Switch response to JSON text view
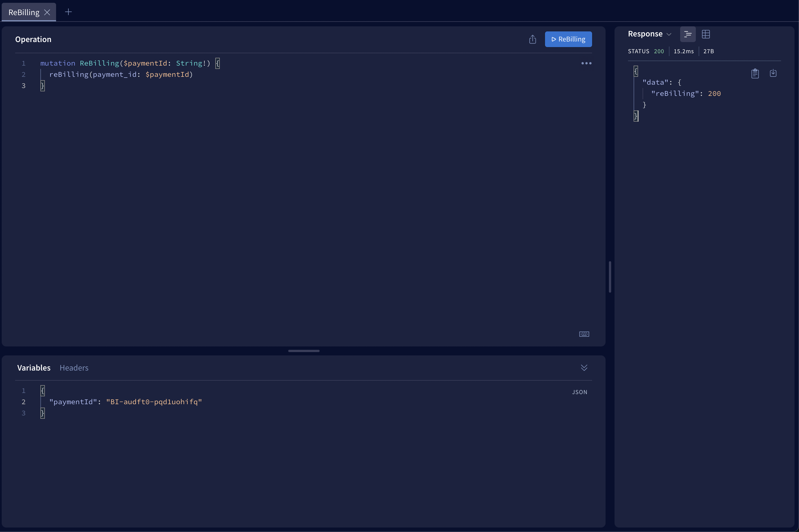799x532 pixels. 687,34
